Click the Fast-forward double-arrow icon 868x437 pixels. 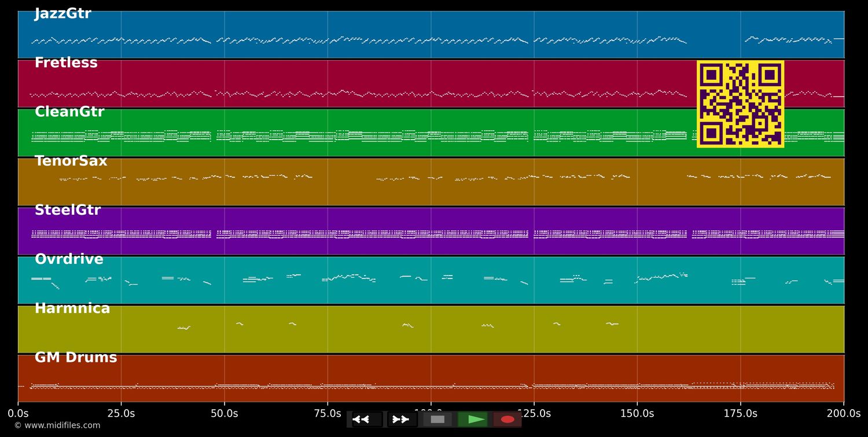[402, 420]
